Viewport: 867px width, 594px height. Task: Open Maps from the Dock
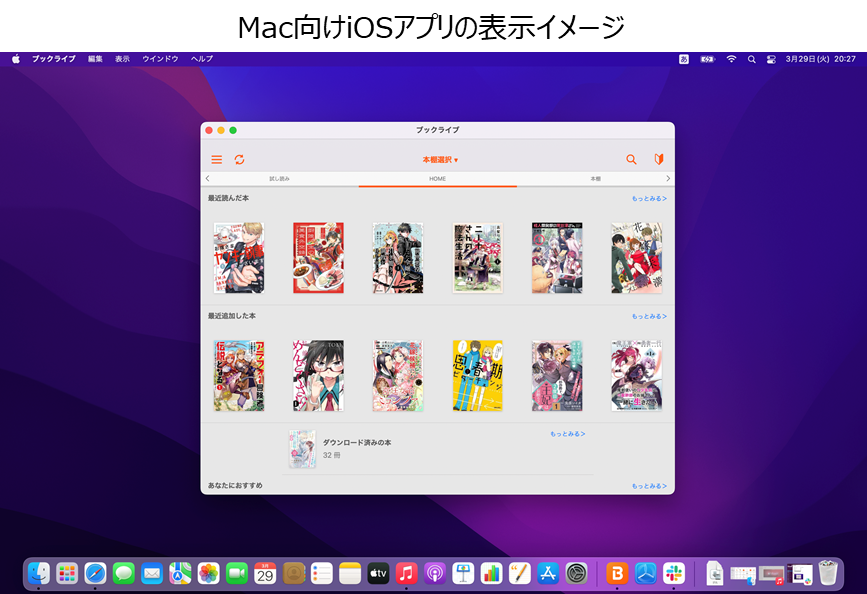[180, 574]
